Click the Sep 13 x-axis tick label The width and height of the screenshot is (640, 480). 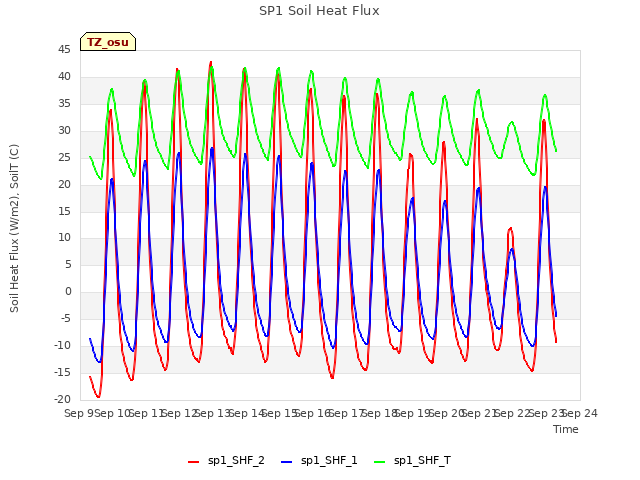tap(213, 413)
